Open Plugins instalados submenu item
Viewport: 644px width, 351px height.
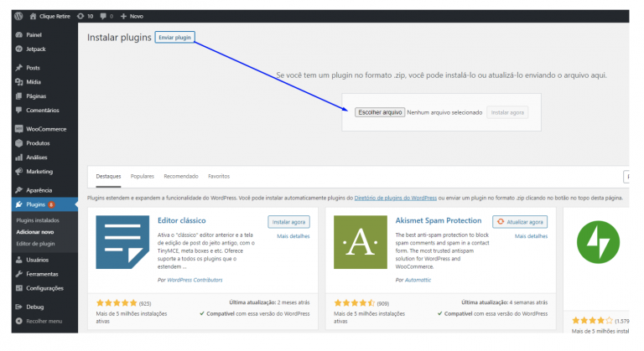[x=37, y=219]
